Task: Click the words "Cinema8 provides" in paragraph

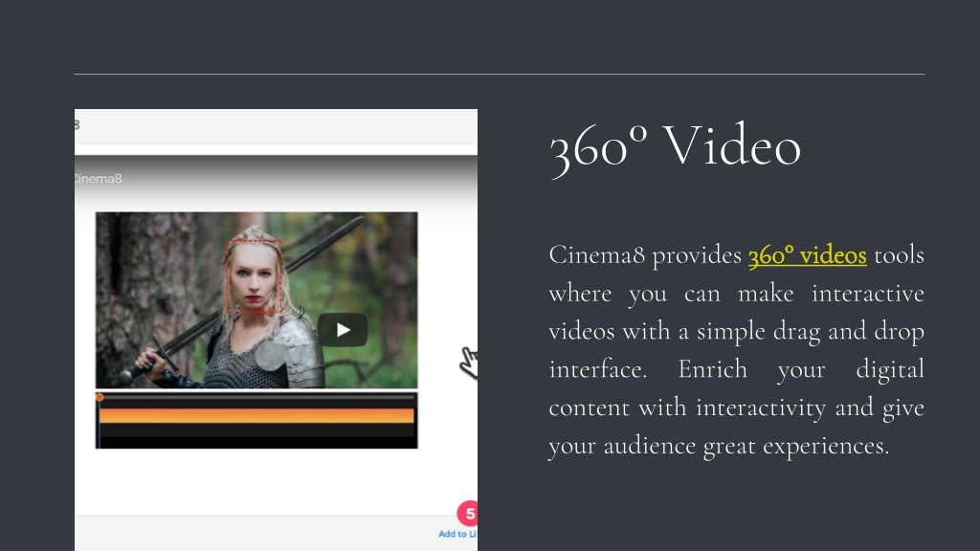Action: tap(645, 254)
